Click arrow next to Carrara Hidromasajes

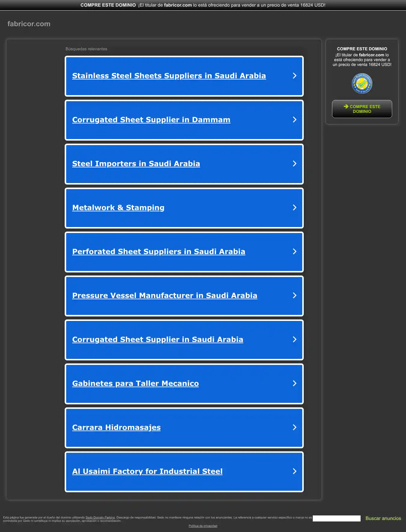[294, 428]
